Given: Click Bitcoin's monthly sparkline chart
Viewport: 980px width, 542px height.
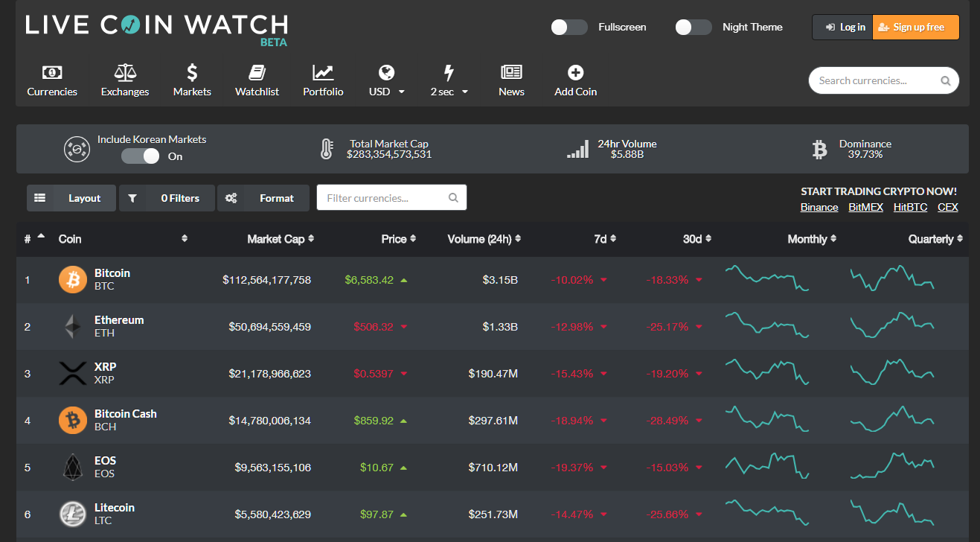Looking at the screenshot, I should pos(766,278).
